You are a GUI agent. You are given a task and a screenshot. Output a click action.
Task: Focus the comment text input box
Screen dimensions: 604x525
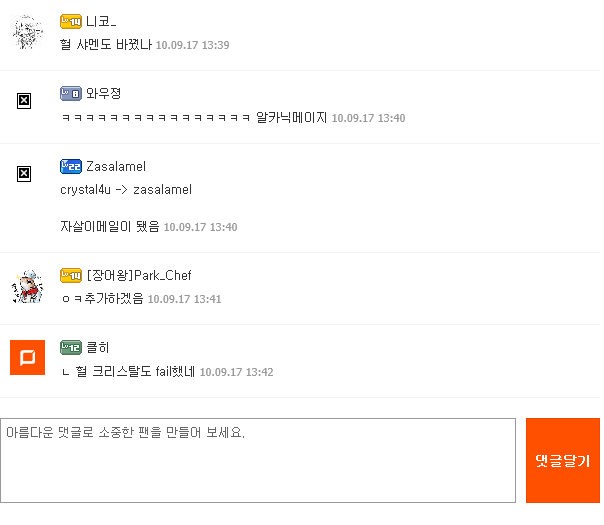pos(258,460)
